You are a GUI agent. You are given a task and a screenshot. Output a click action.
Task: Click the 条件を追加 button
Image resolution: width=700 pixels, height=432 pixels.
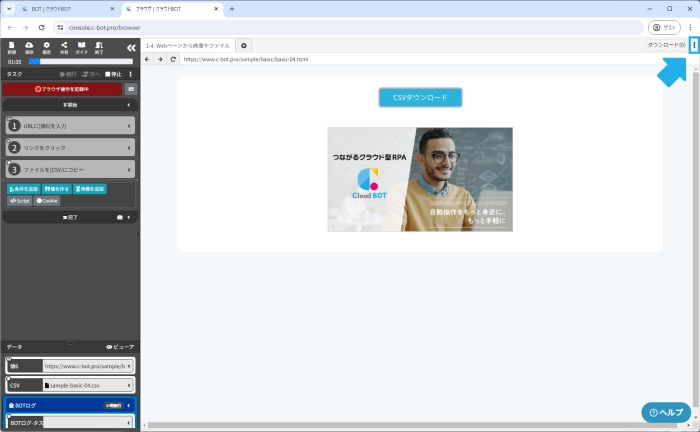pyautogui.click(x=24, y=188)
